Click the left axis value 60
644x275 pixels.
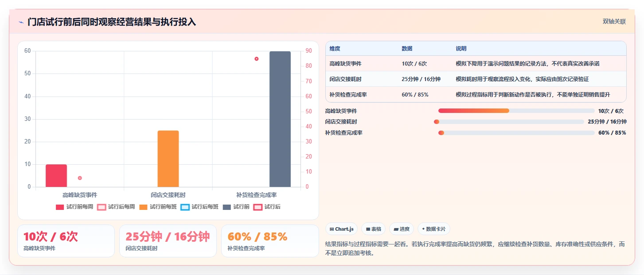[27, 51]
